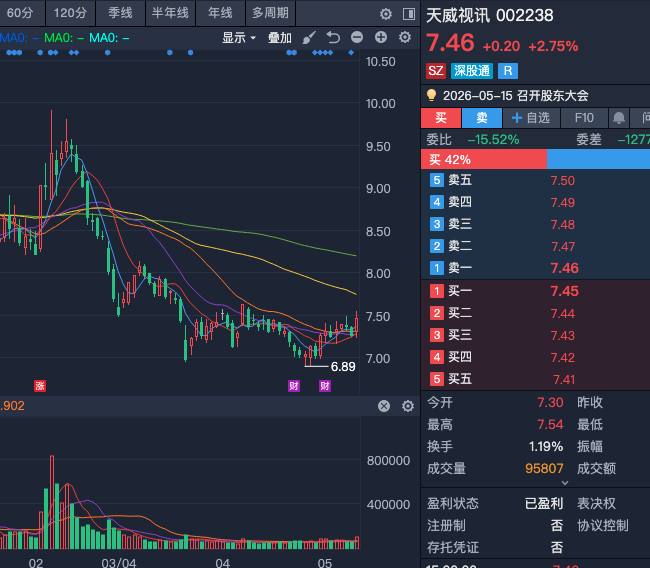The height and width of the screenshot is (568, 650).
Task: Toggle the side panel layout icon
Action: tap(409, 14)
